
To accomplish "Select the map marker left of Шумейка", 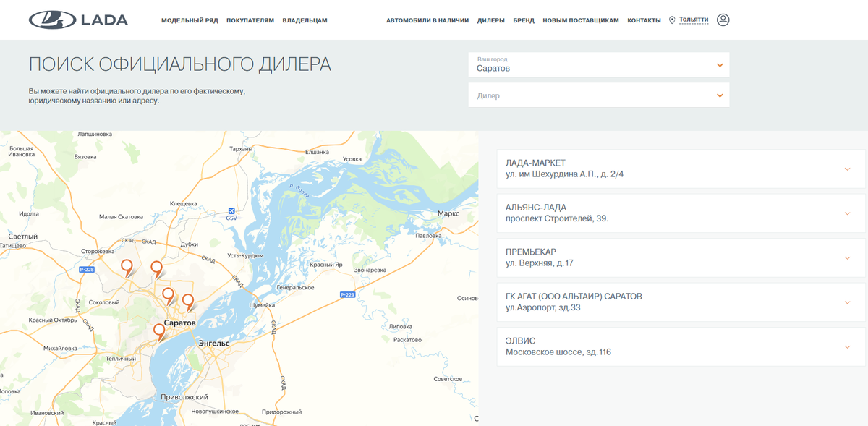I will pyautogui.click(x=187, y=302).
